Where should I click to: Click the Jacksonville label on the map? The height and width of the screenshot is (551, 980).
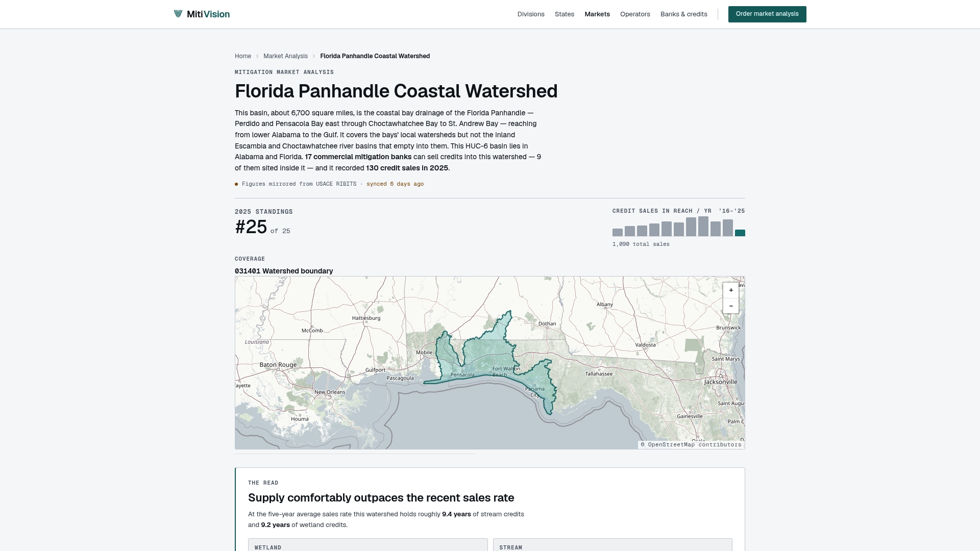[721, 382]
